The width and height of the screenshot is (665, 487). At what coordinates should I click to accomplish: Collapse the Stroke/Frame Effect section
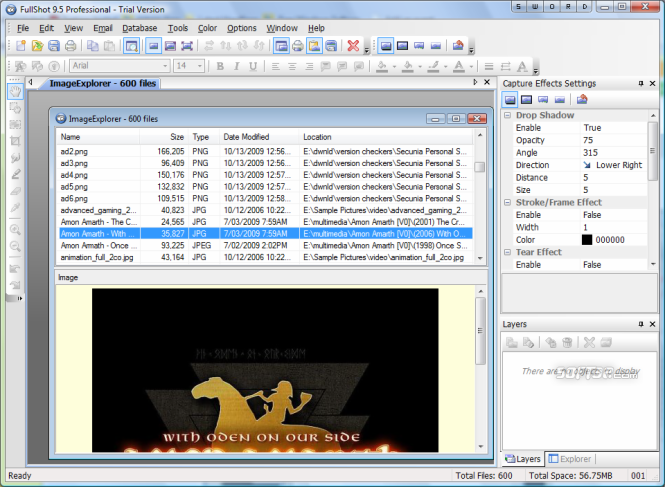click(507, 202)
